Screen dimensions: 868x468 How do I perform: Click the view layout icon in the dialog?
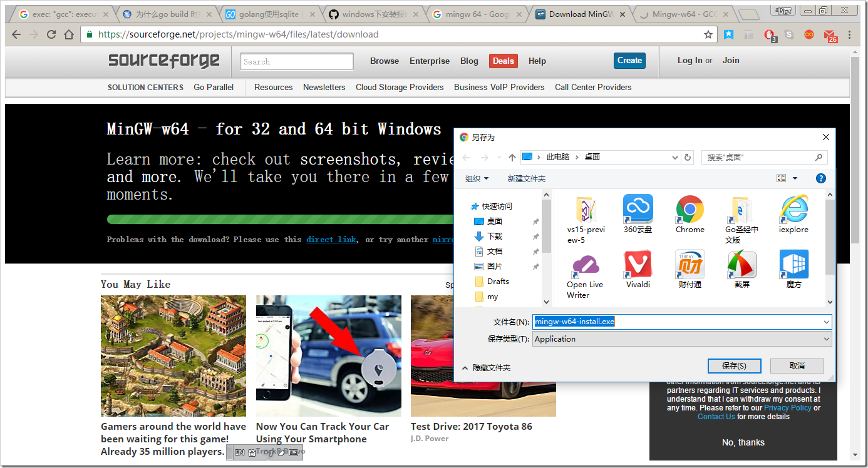coord(781,178)
